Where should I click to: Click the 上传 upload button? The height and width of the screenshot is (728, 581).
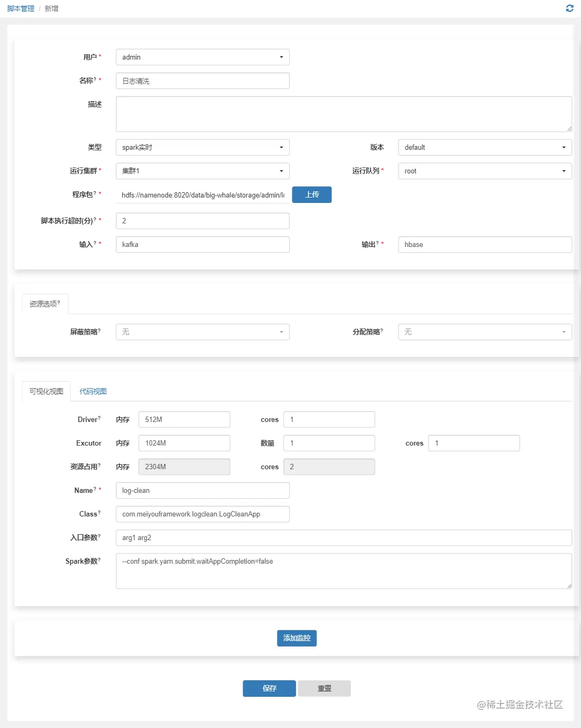[x=312, y=194]
